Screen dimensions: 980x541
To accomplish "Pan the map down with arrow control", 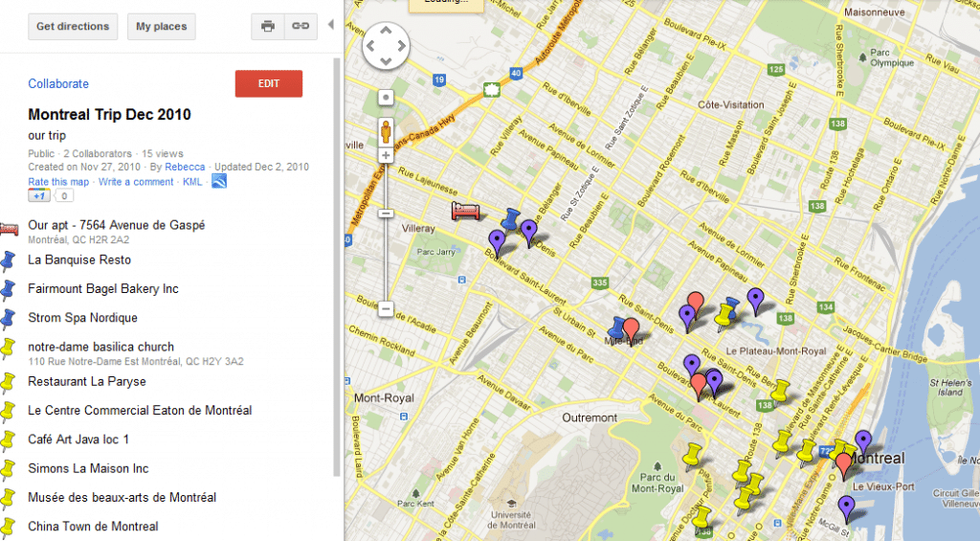I will point(387,61).
